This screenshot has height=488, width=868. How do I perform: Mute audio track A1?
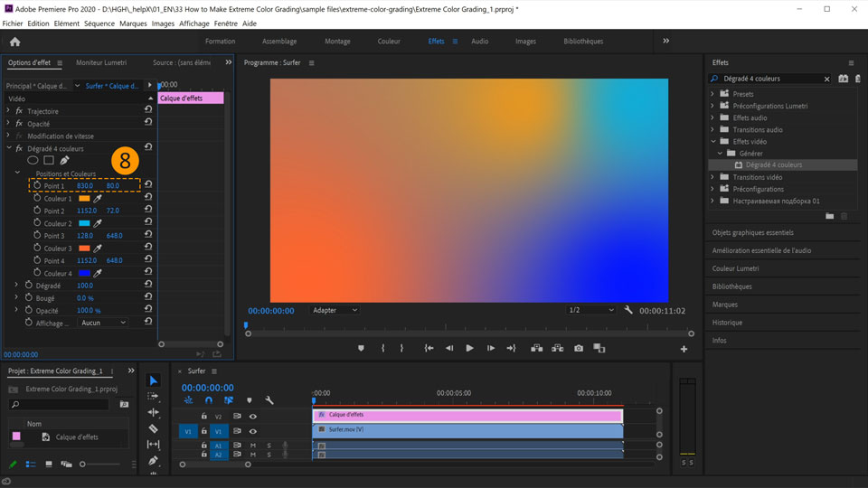[x=253, y=446]
